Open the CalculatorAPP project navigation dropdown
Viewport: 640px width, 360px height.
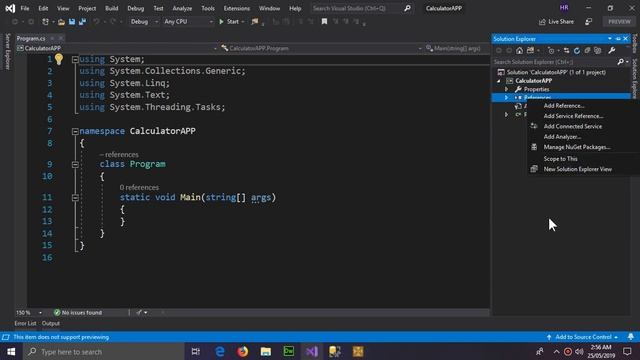[117, 48]
